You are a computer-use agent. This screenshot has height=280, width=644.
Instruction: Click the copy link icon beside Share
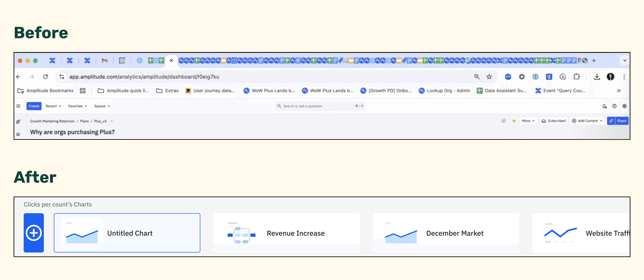[611, 121]
